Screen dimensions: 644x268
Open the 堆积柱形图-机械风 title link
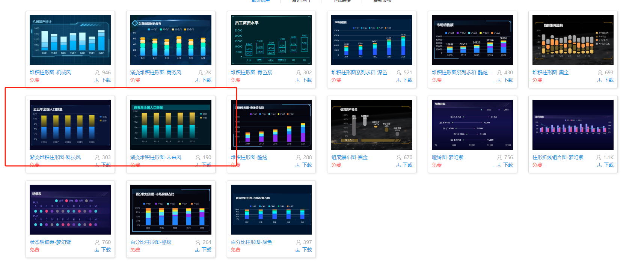tap(50, 72)
